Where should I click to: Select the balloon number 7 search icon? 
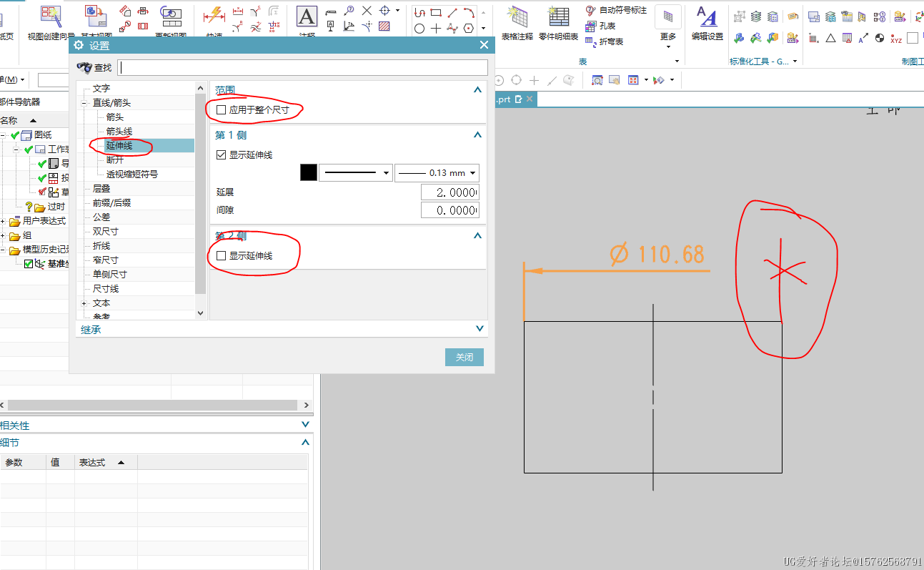pyautogui.click(x=349, y=10)
